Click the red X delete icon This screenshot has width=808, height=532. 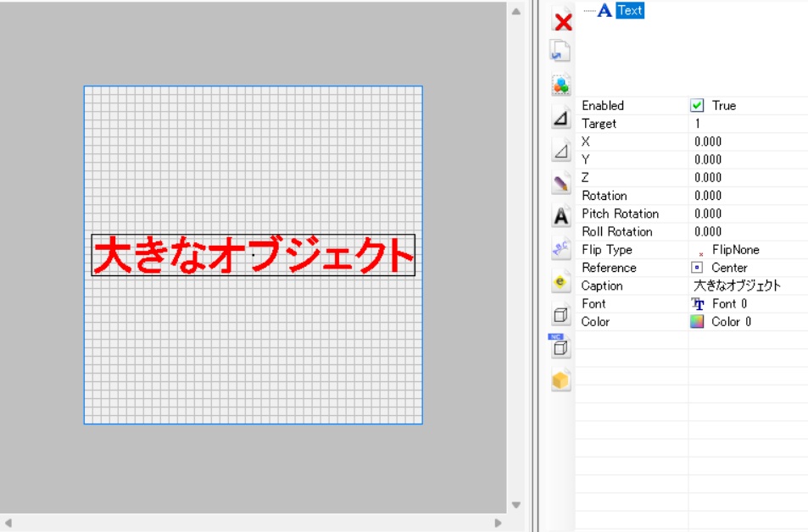click(x=562, y=21)
